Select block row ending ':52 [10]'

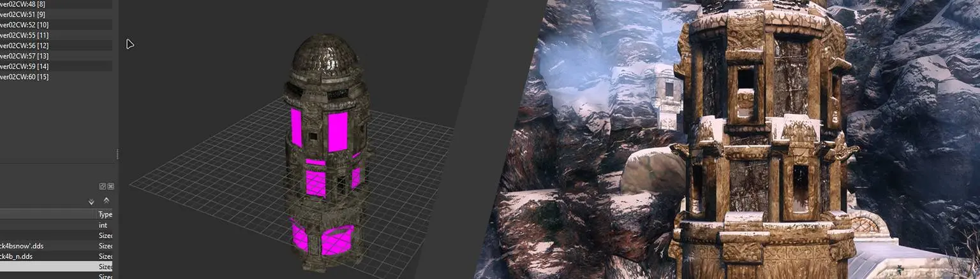(x=56, y=24)
